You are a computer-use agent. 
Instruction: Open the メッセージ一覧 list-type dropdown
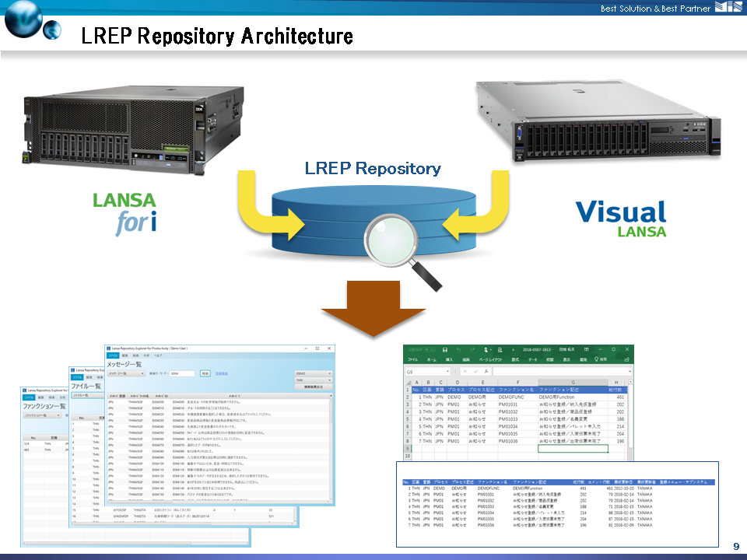click(x=126, y=373)
